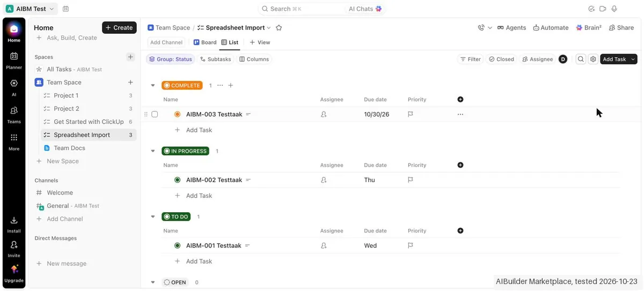644x291 pixels.
Task: Toggle the Closed tasks filter
Action: tap(501, 59)
